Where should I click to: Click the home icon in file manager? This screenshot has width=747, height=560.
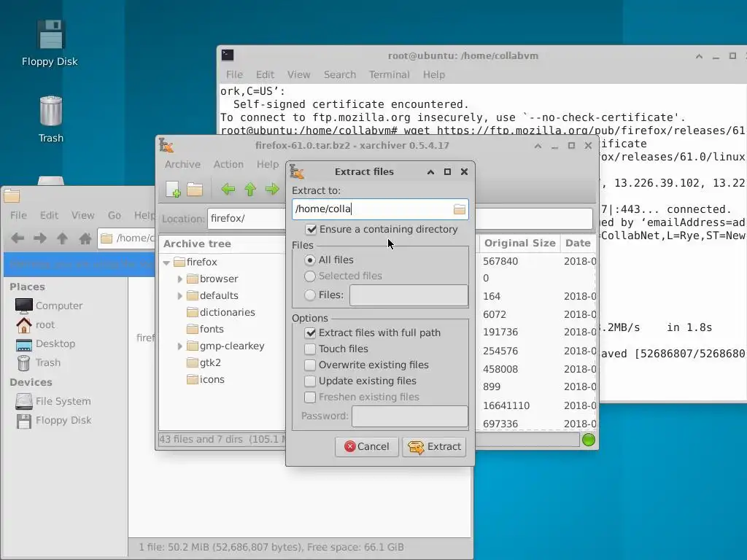click(x=85, y=238)
